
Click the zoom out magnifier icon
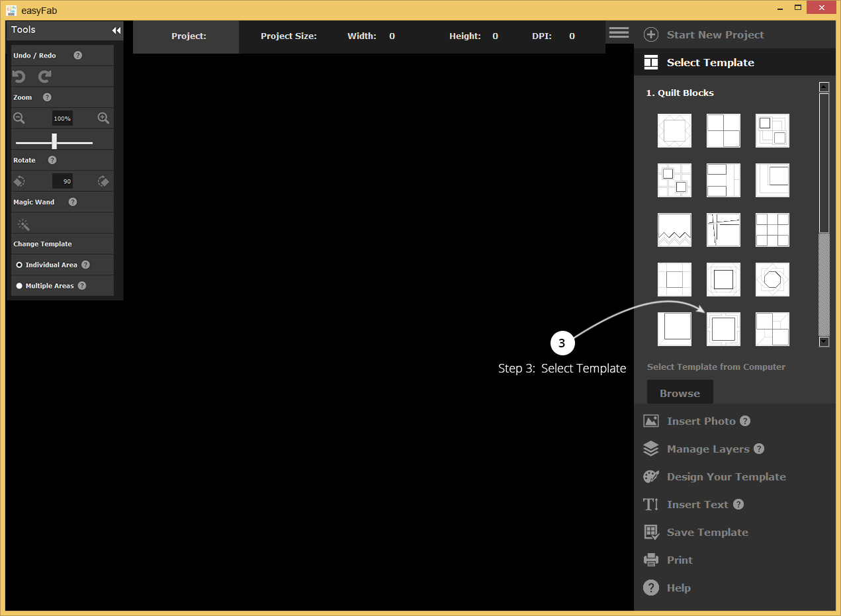[19, 118]
